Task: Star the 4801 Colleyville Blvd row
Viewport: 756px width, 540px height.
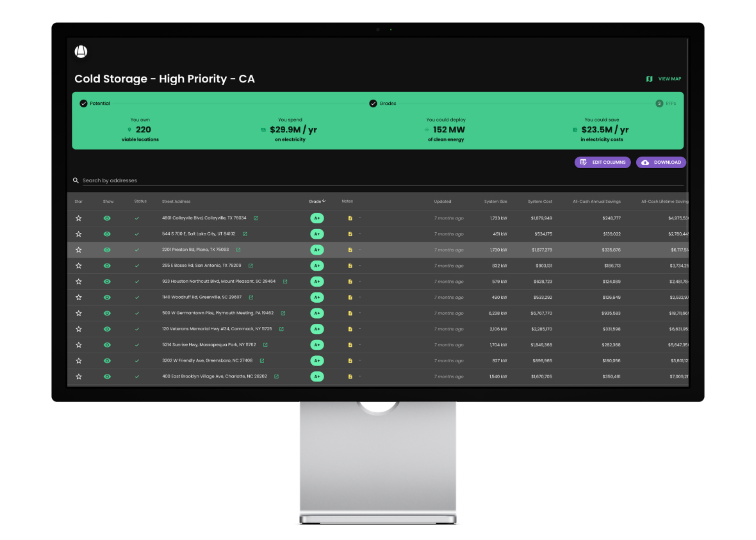Action: [x=78, y=218]
